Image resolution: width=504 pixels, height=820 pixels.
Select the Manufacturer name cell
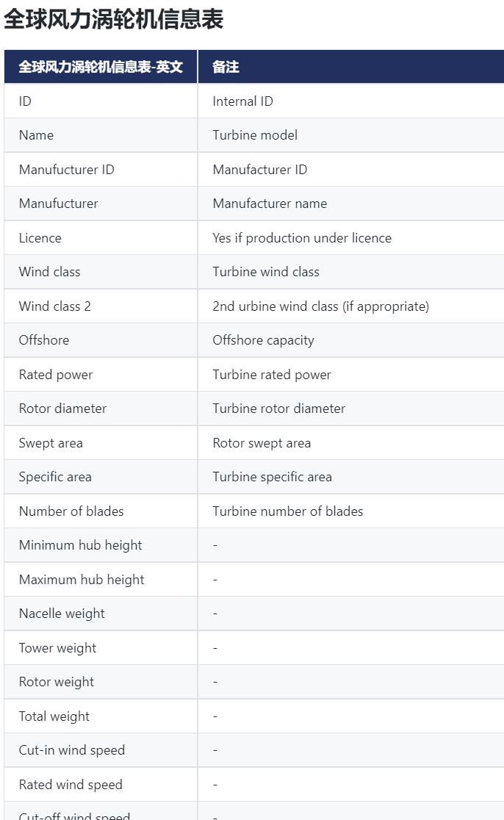coord(270,204)
